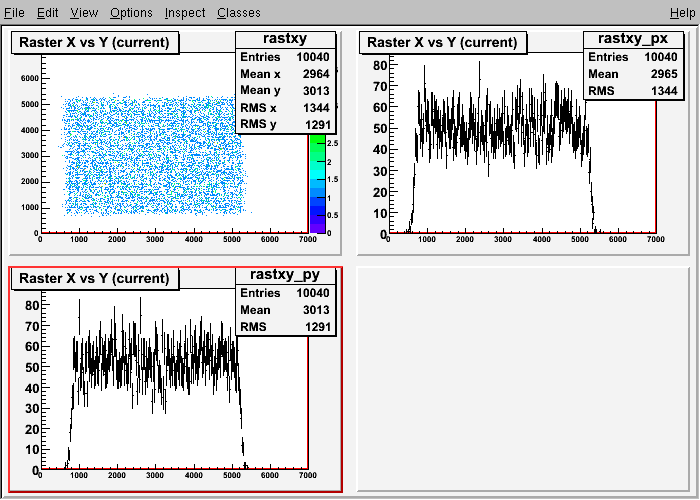Click y-axis label 50 in rastxy_px plot
This screenshot has height=500, width=700.
pyautogui.click(x=380, y=129)
